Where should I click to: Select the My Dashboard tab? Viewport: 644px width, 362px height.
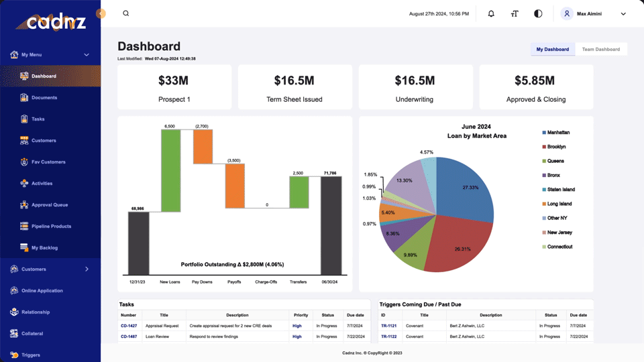[x=552, y=49]
